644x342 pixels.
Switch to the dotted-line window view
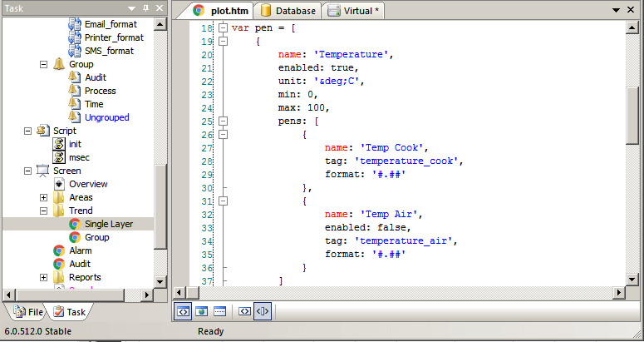point(219,311)
